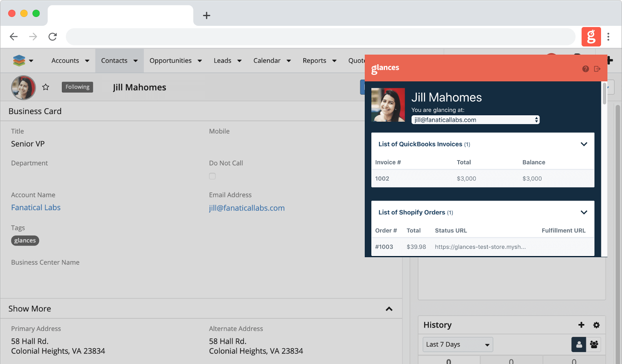Click the Glances log out icon

tap(597, 69)
